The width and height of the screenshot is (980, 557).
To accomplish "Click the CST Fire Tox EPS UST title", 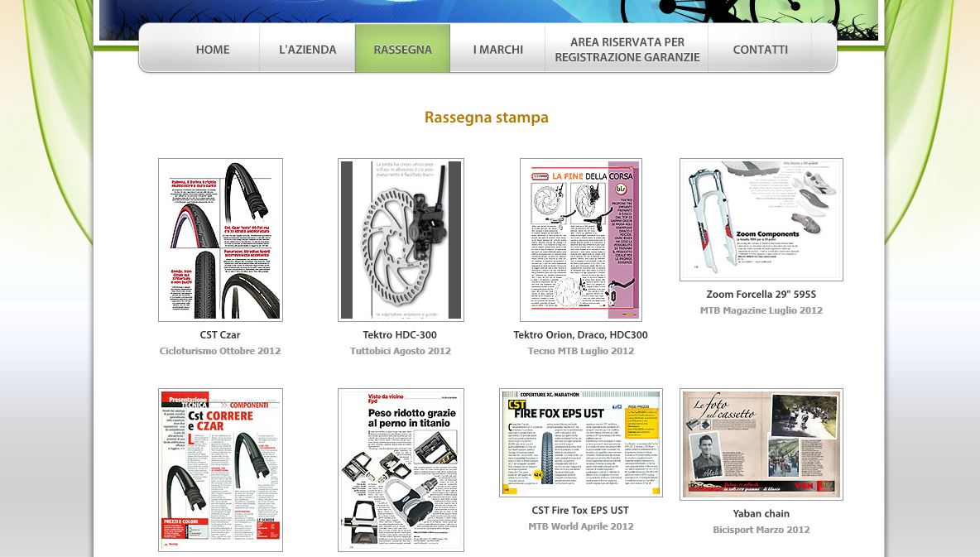I will (x=580, y=510).
